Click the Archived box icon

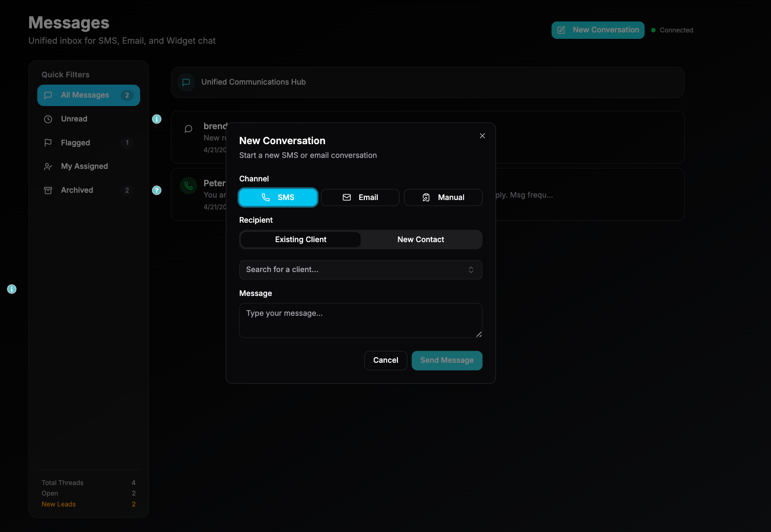(x=48, y=190)
